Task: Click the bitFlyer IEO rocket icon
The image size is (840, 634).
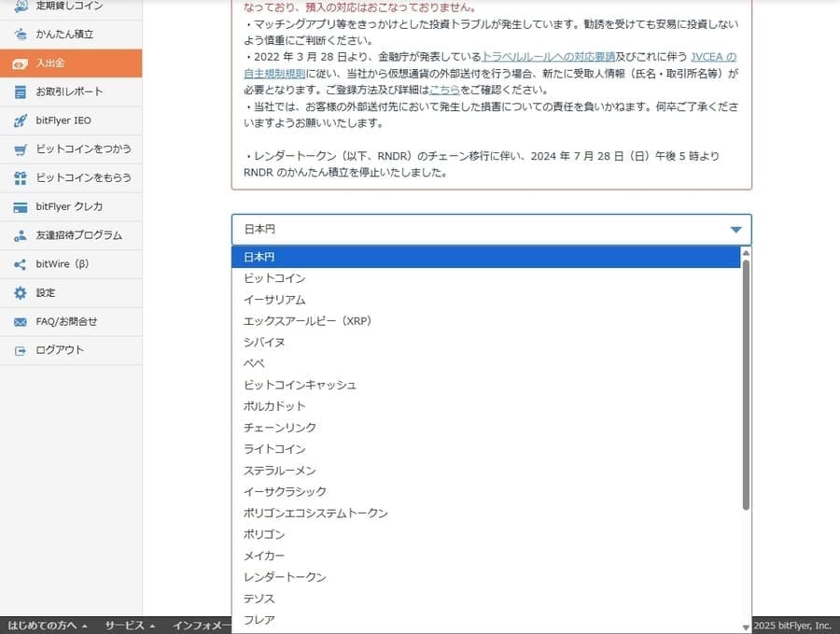Action: point(21,120)
